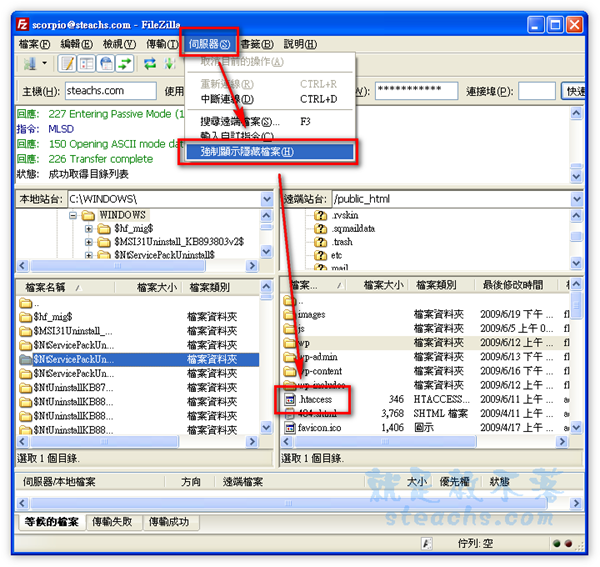600x567 pixels.
Task: Open Site Manager dropdown arrow
Action: click(42, 64)
